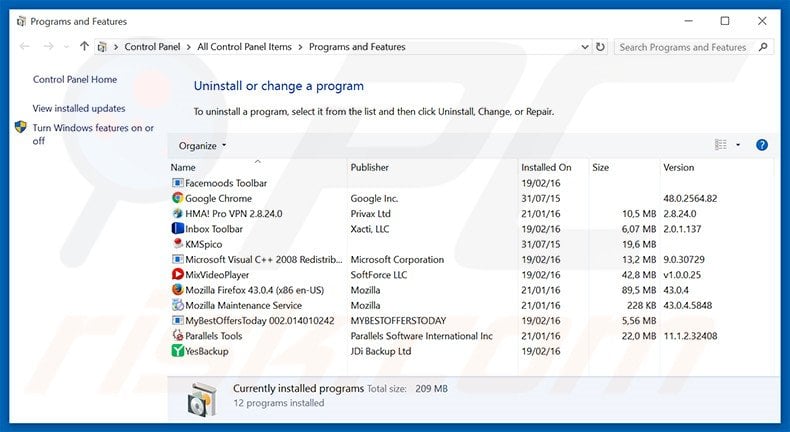Click the MixVideoPlayer icon
The image size is (790, 432).
pyautogui.click(x=177, y=274)
